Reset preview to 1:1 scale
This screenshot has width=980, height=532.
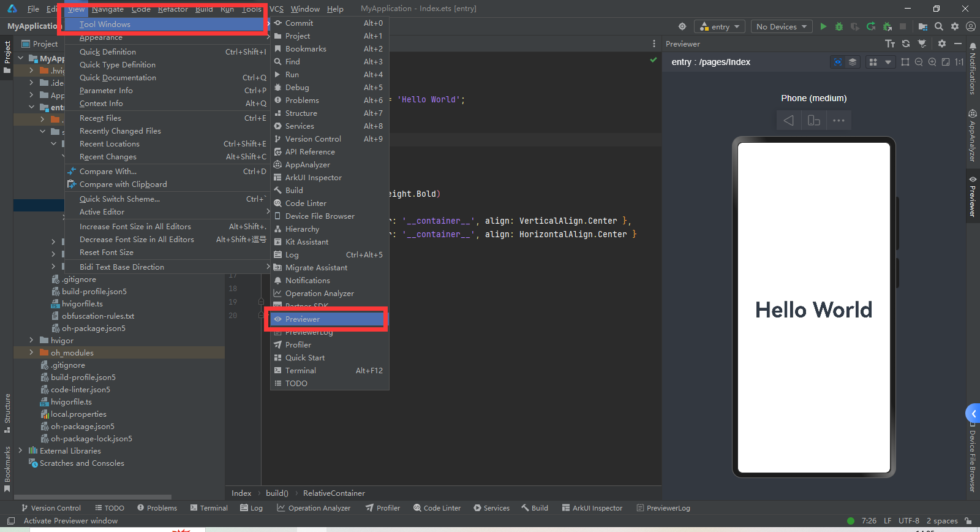[x=959, y=62]
